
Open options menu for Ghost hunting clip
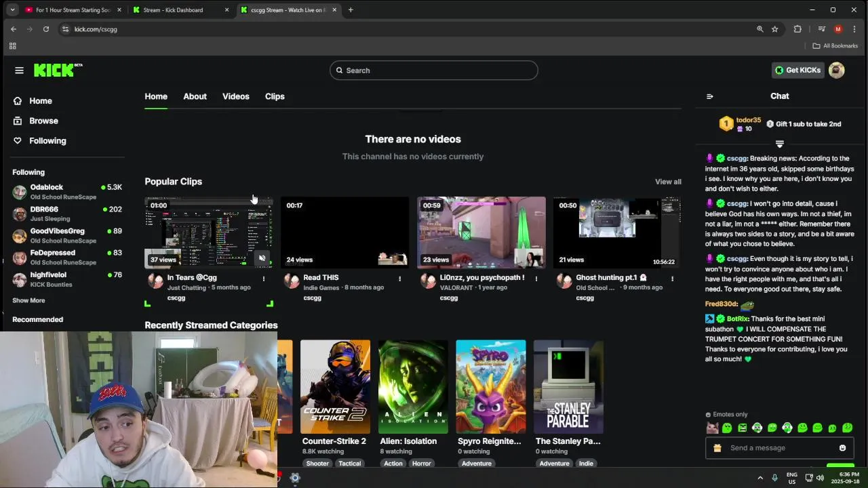[673, 279]
